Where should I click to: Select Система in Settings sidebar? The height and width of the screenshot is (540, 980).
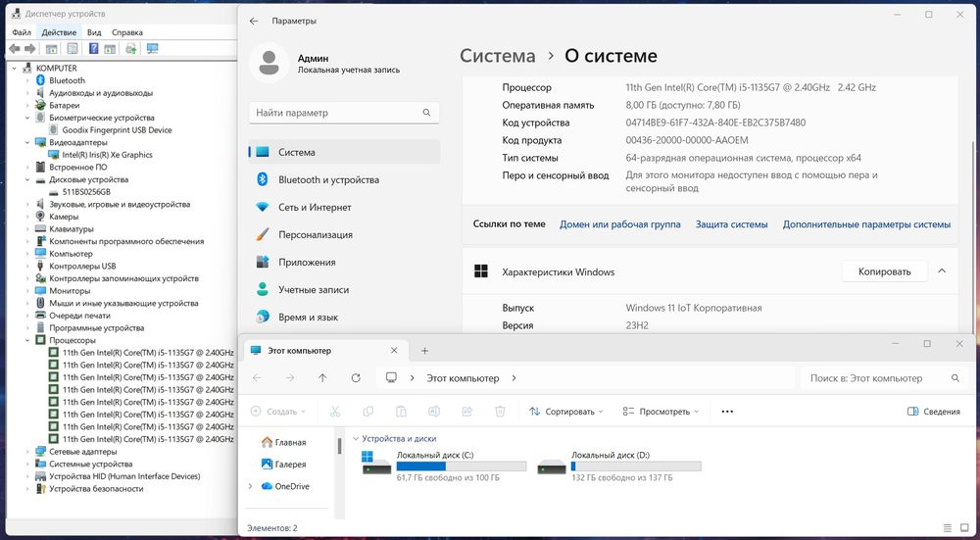tap(344, 152)
